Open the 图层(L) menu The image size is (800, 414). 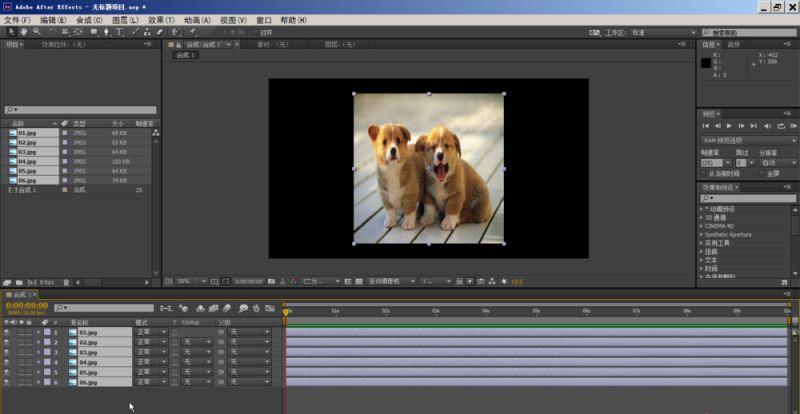pos(125,19)
